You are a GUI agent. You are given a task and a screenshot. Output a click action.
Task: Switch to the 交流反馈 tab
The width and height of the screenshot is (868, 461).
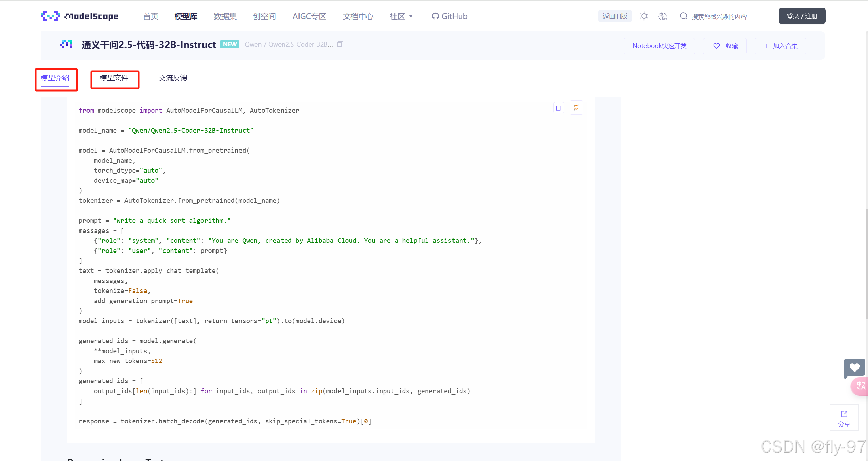[x=173, y=78]
